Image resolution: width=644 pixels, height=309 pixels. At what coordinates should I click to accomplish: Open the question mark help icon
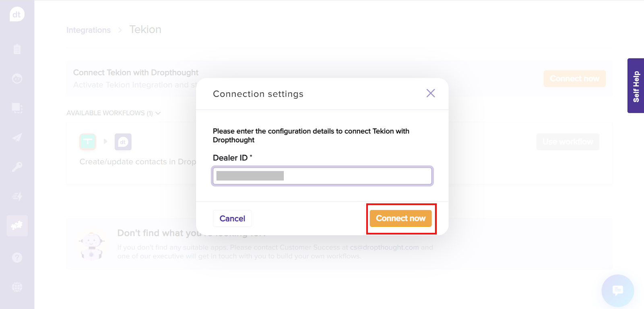click(x=17, y=257)
